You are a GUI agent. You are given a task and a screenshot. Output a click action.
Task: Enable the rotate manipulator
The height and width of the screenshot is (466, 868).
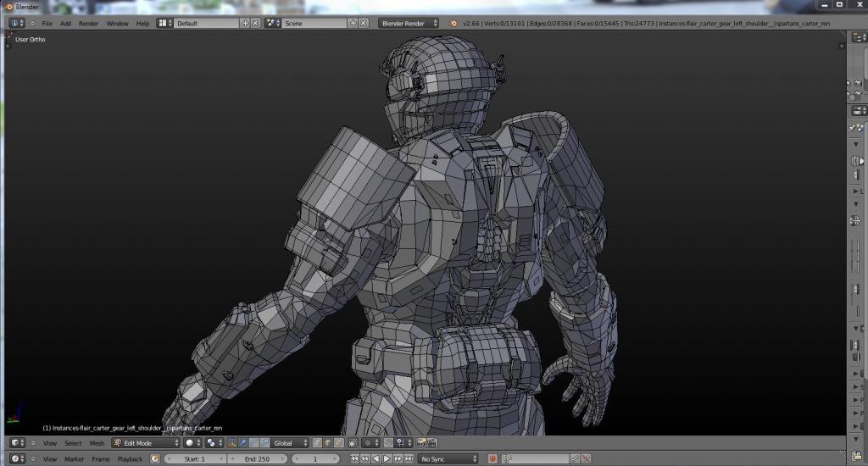click(x=253, y=443)
